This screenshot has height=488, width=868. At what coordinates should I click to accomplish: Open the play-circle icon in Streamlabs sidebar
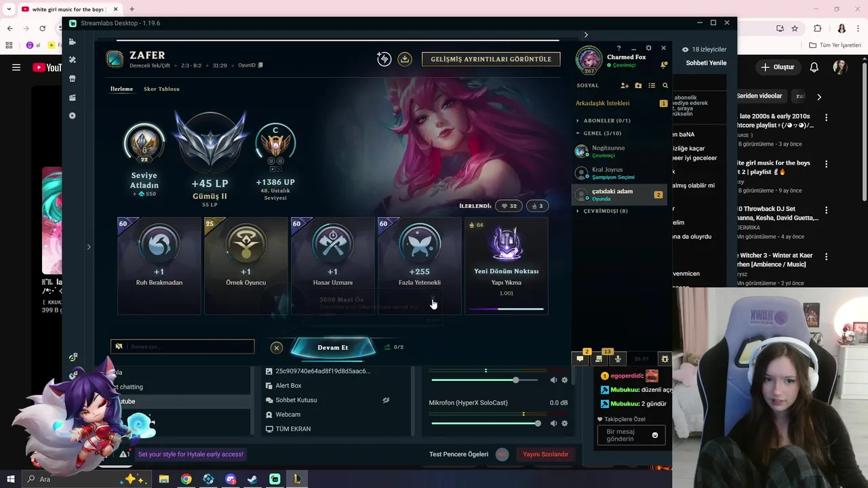[73, 116]
